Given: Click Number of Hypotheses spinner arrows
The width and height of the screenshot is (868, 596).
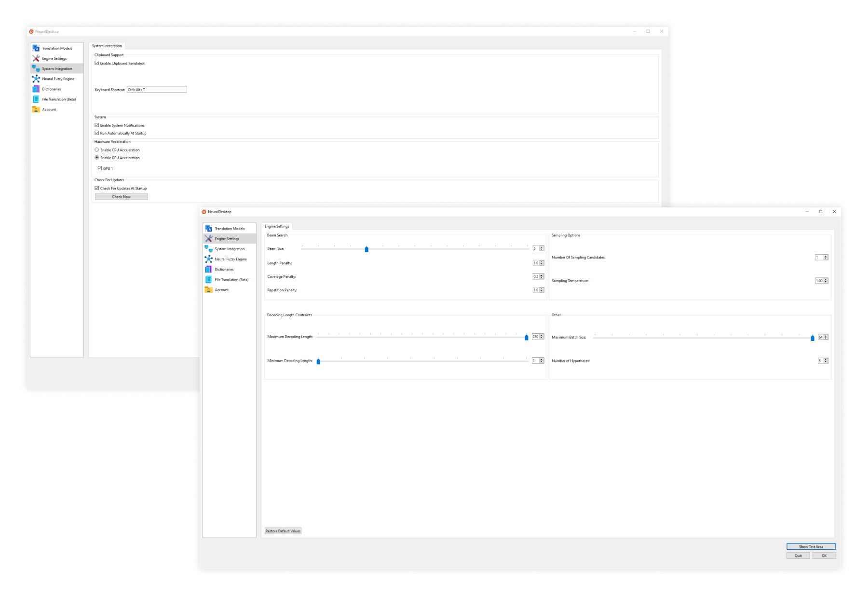Looking at the screenshot, I should 826,361.
